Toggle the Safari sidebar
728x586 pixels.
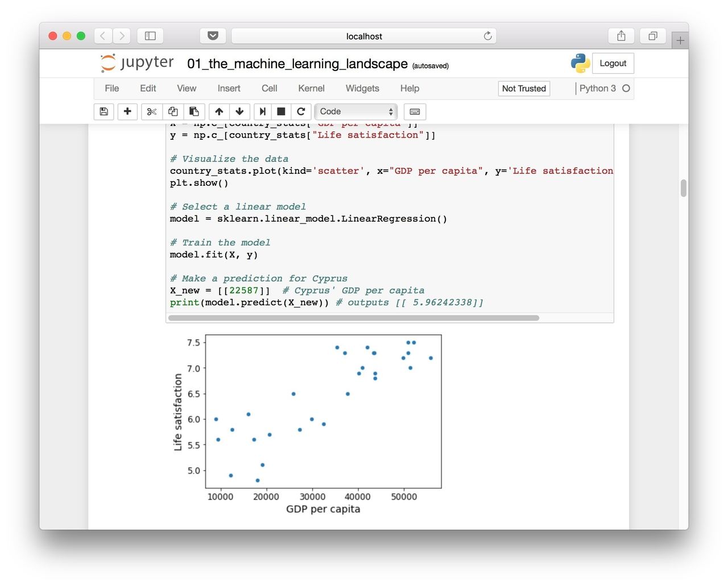coord(150,35)
